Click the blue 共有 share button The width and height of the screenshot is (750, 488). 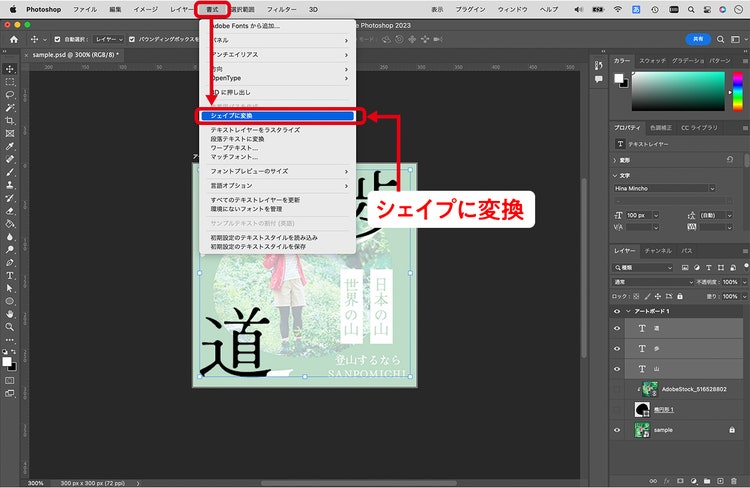click(698, 39)
